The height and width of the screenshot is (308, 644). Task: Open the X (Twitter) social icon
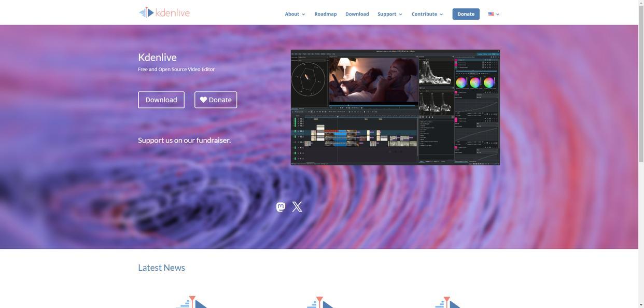tap(297, 207)
